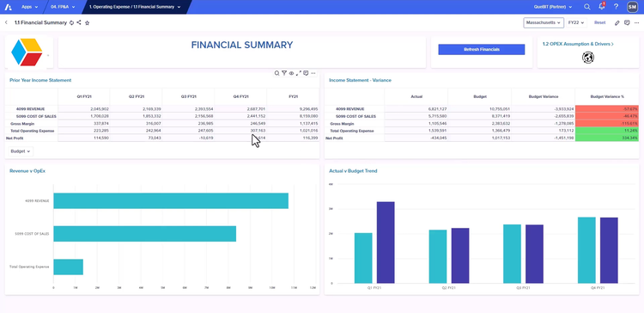Click the Refresh Financials button
The width and height of the screenshot is (644, 313).
(x=482, y=49)
